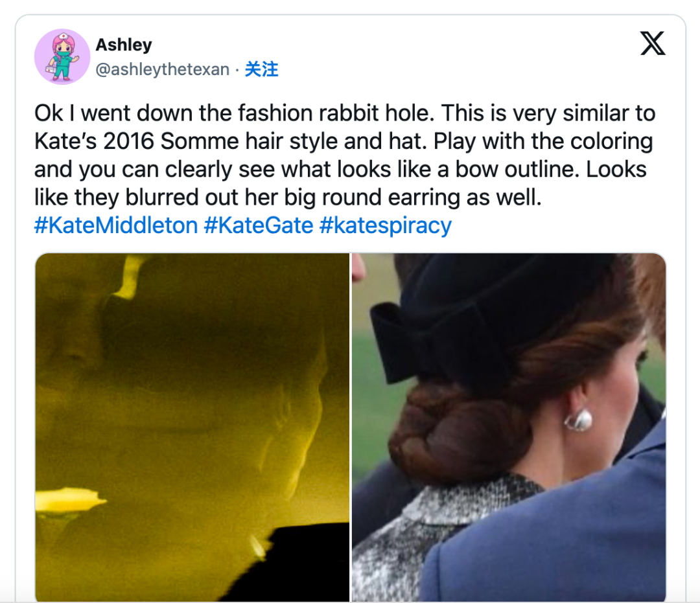Click the pearl earring in right photo

[579, 420]
